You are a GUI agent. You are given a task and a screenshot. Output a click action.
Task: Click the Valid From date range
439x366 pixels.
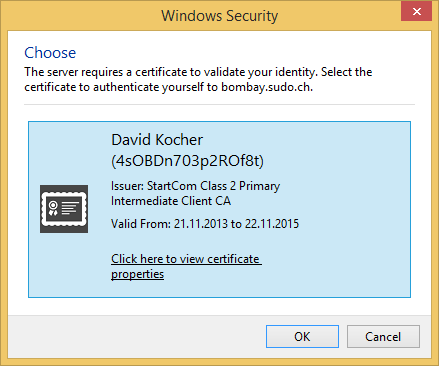205,224
